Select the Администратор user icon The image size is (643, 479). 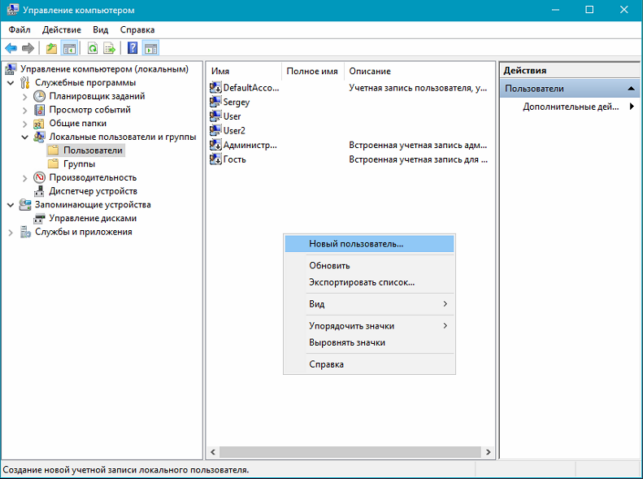pos(215,145)
